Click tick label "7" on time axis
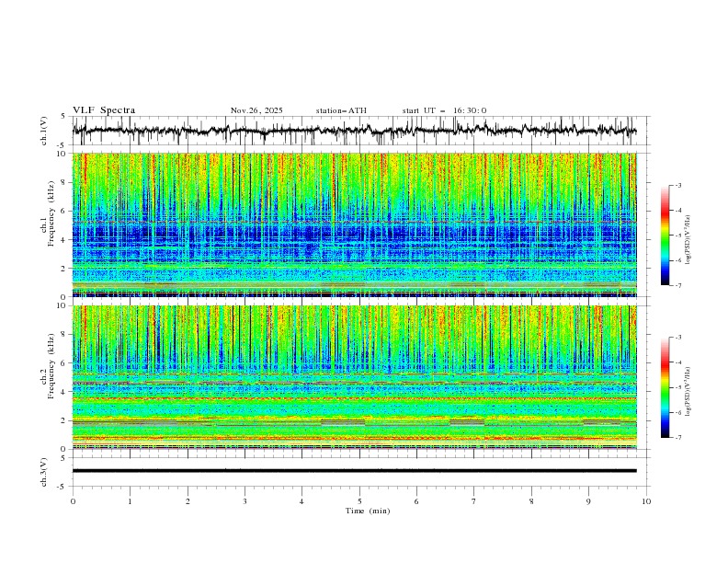 pyautogui.click(x=474, y=501)
